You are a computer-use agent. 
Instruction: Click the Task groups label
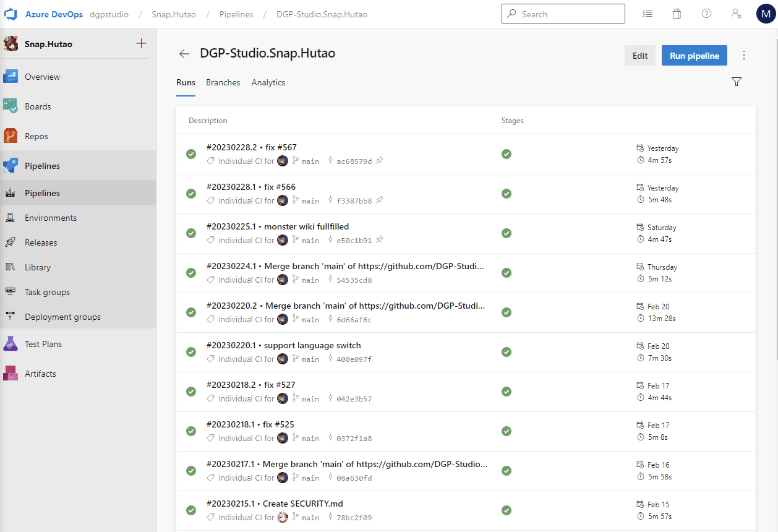pyautogui.click(x=47, y=292)
